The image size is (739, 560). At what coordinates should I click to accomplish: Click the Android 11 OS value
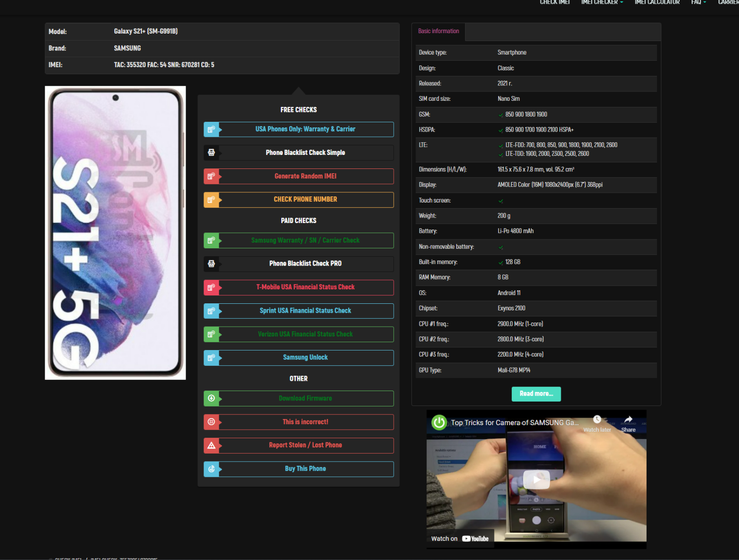(509, 293)
